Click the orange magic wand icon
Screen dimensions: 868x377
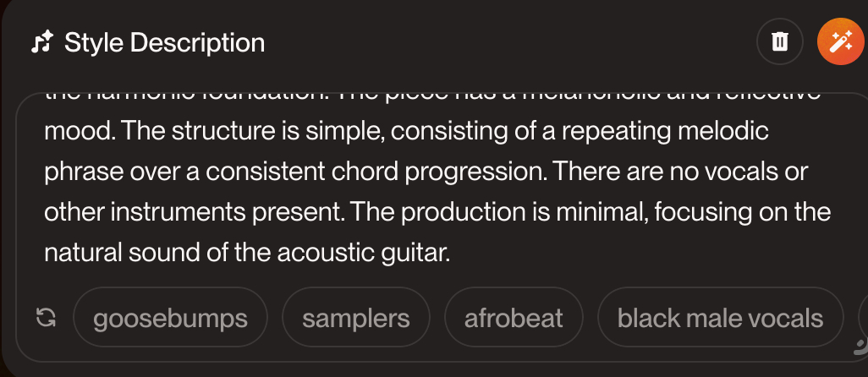[839, 41]
